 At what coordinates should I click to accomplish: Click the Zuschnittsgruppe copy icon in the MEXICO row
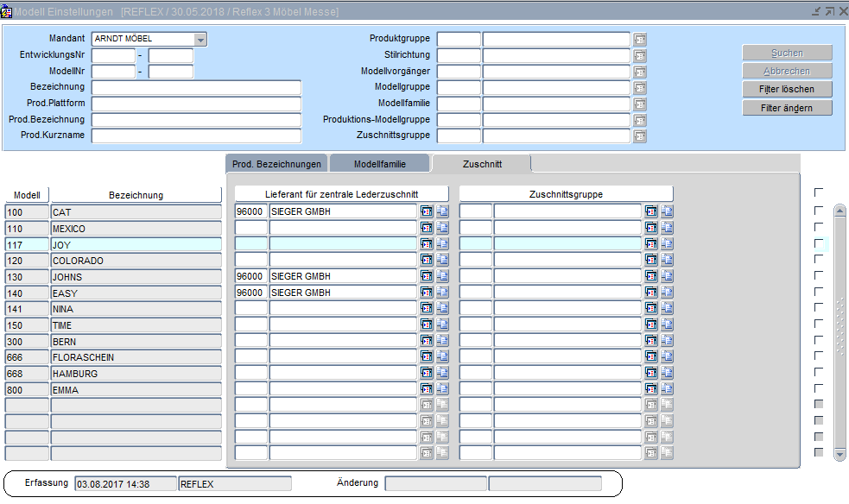pyautogui.click(x=667, y=228)
